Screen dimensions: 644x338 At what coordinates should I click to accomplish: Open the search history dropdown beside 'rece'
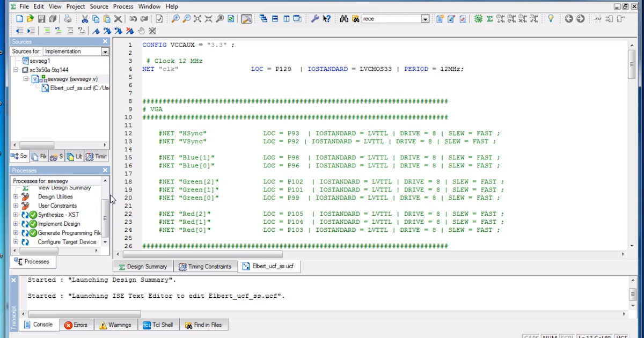[x=425, y=18]
